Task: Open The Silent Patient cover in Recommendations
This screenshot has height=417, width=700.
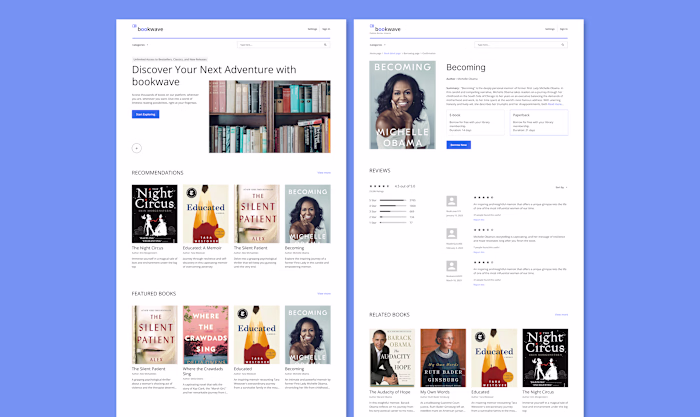Action: [257, 214]
